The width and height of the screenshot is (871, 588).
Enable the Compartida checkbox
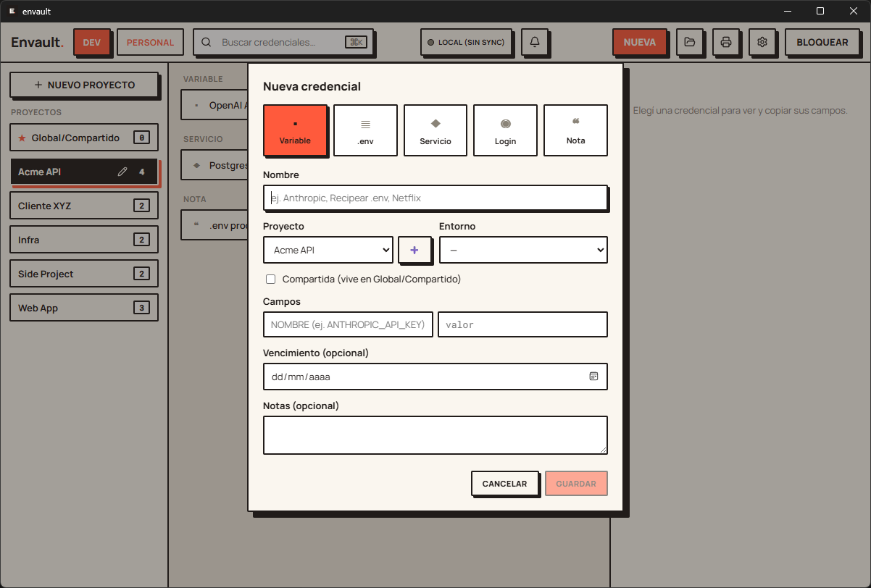pyautogui.click(x=271, y=279)
